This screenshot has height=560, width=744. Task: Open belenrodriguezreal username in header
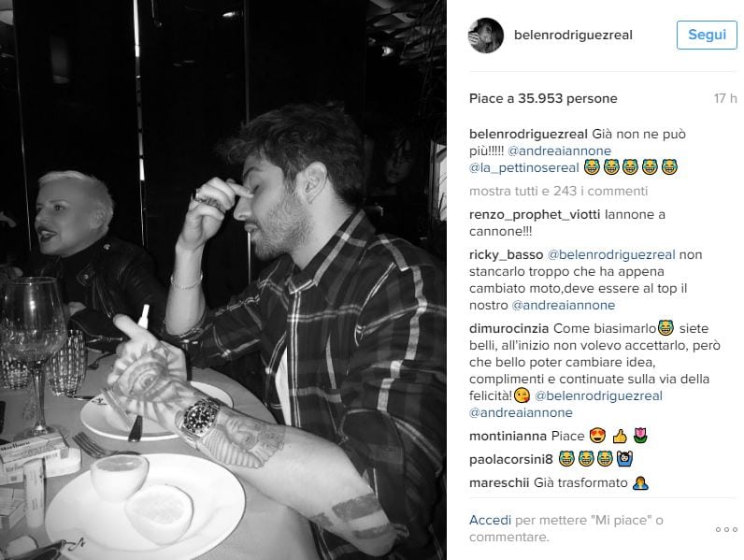[x=573, y=36]
